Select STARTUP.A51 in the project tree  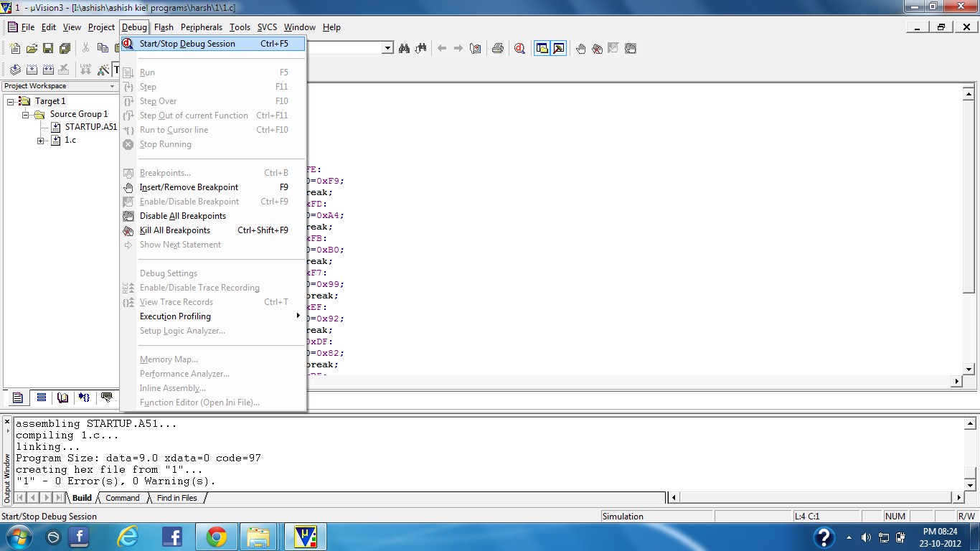[90, 127]
